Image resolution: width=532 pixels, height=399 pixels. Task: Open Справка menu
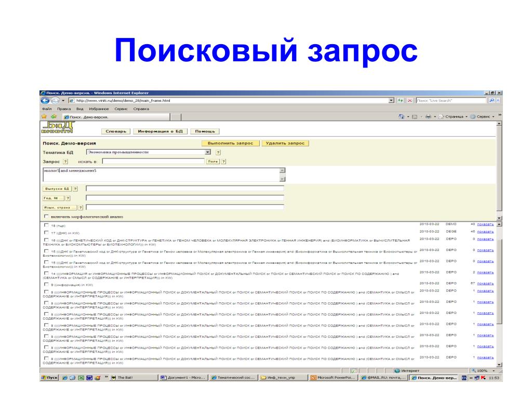pyautogui.click(x=141, y=109)
